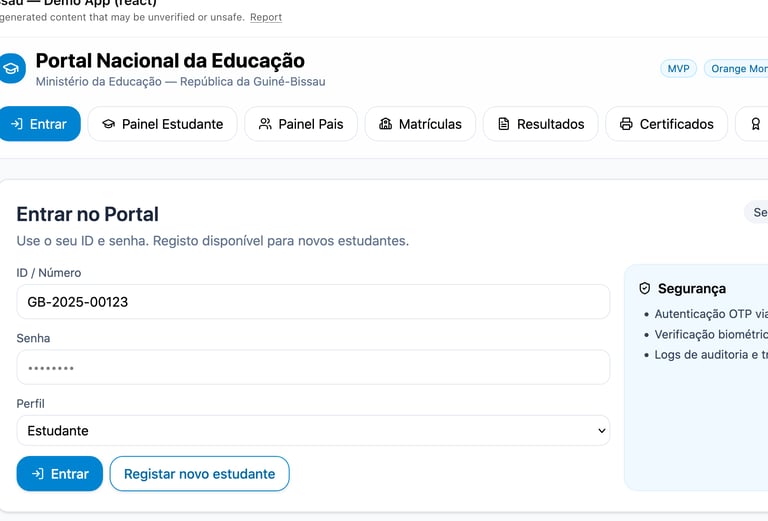
Task: Focus the Senha password field
Action: [x=312, y=367]
